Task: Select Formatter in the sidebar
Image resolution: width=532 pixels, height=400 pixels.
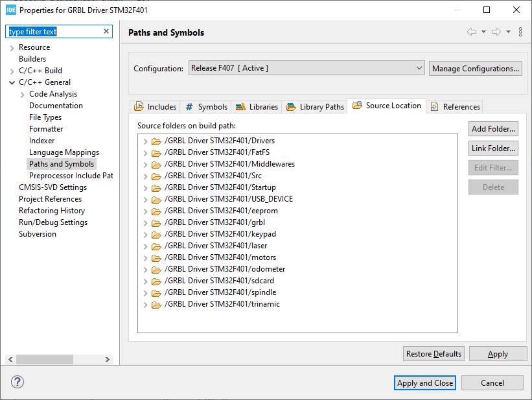Action: pyautogui.click(x=46, y=129)
